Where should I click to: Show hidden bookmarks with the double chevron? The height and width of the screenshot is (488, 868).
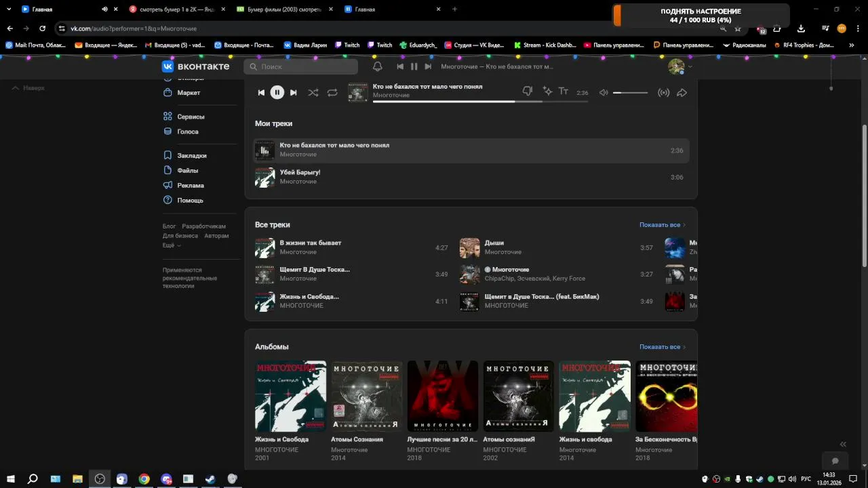click(x=852, y=45)
